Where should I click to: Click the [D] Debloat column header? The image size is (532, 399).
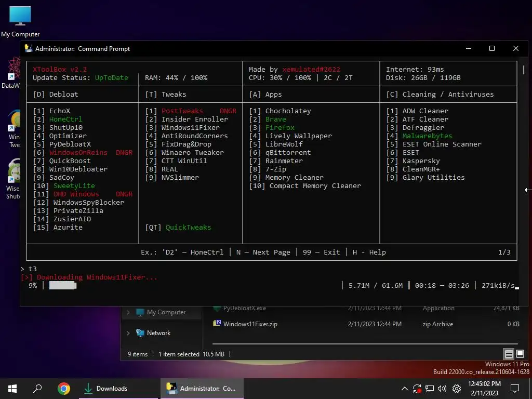tap(55, 95)
